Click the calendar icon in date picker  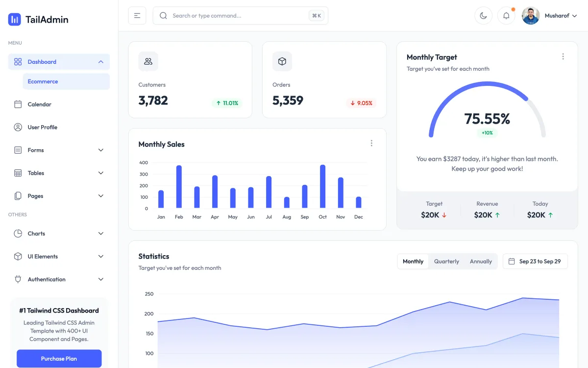[x=512, y=262]
